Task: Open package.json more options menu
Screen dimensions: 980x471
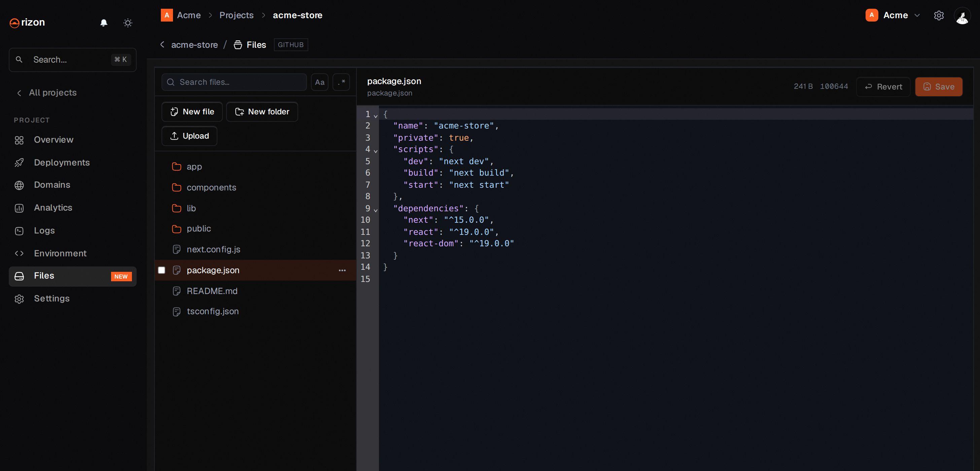Action: [x=342, y=270]
